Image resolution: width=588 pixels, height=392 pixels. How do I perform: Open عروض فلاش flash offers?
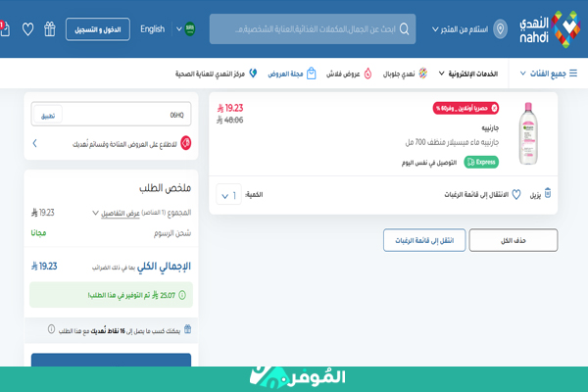coord(349,73)
